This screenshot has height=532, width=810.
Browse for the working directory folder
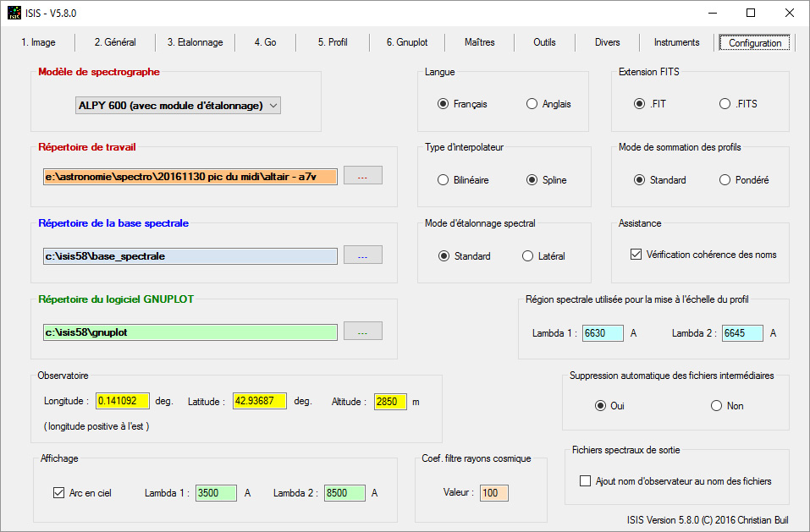pyautogui.click(x=362, y=176)
